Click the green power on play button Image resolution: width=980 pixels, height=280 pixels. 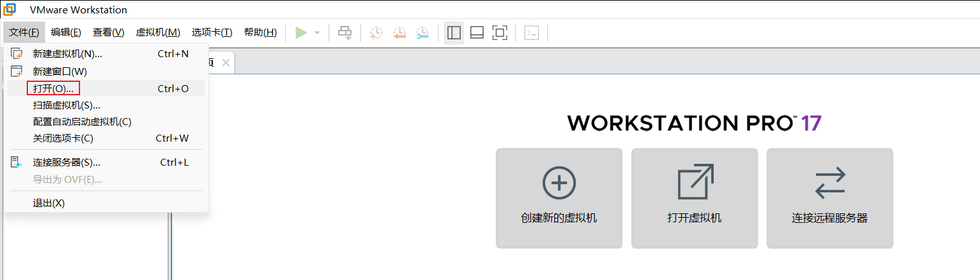click(x=301, y=32)
